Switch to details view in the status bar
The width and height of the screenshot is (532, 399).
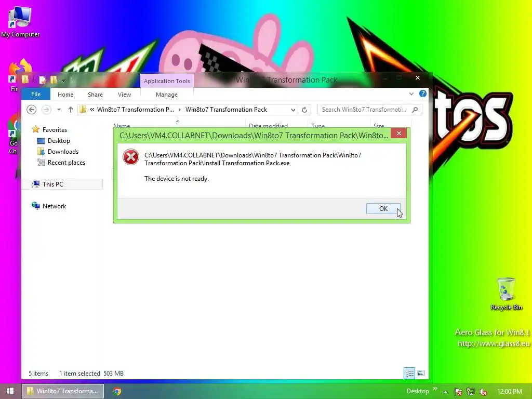[409, 373]
